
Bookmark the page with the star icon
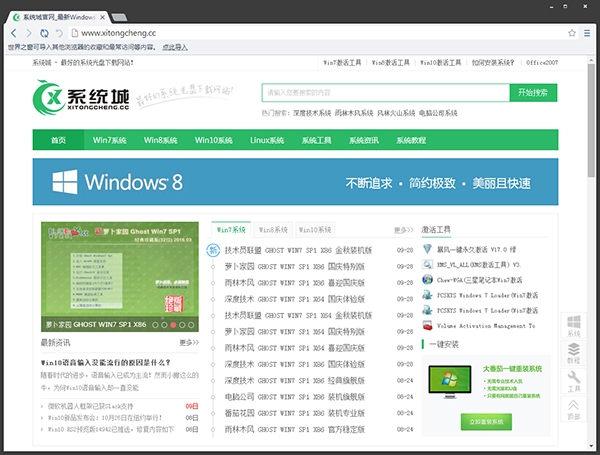click(572, 33)
